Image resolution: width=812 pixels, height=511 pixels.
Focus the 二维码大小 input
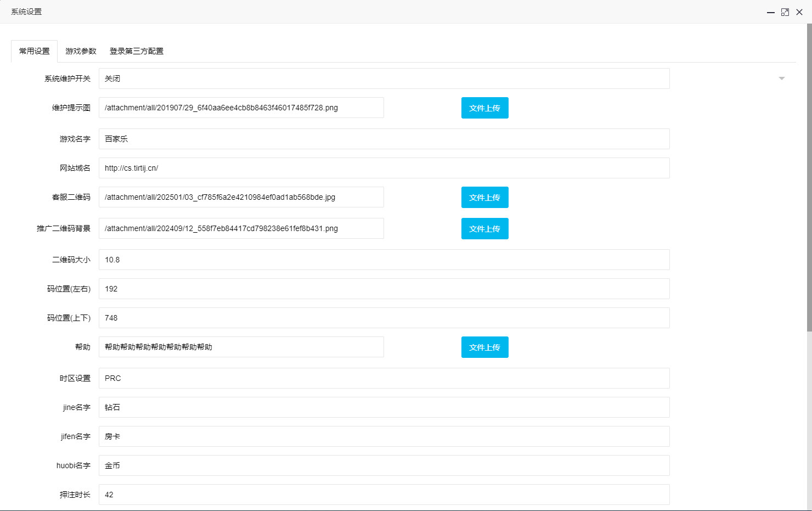click(384, 260)
